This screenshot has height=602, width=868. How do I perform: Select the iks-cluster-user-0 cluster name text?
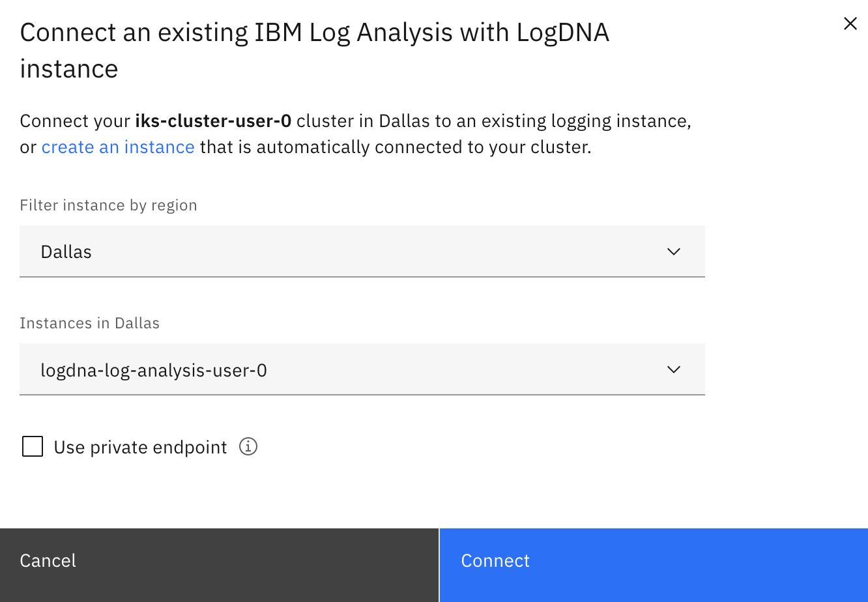coord(213,121)
